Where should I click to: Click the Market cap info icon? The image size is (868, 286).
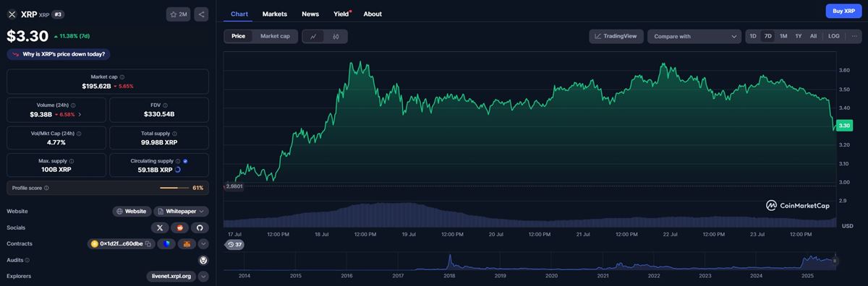coord(122,77)
